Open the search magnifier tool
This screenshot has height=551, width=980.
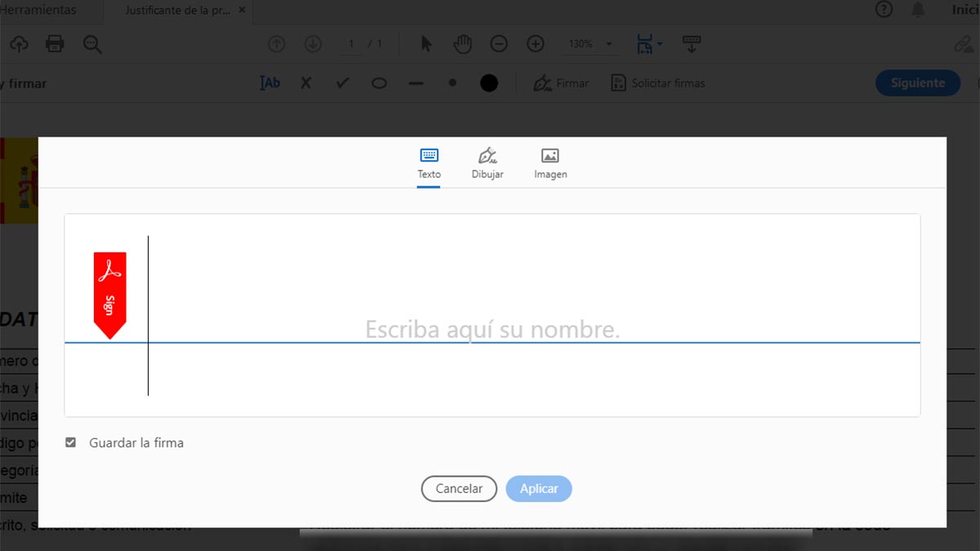pyautogui.click(x=92, y=44)
